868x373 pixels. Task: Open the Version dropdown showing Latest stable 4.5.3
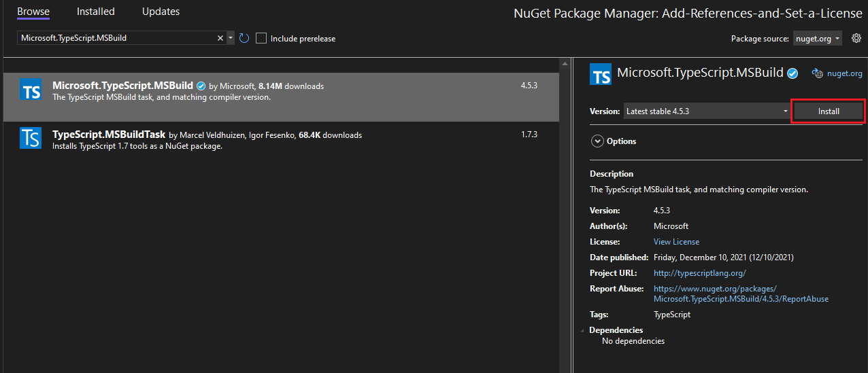[706, 111]
